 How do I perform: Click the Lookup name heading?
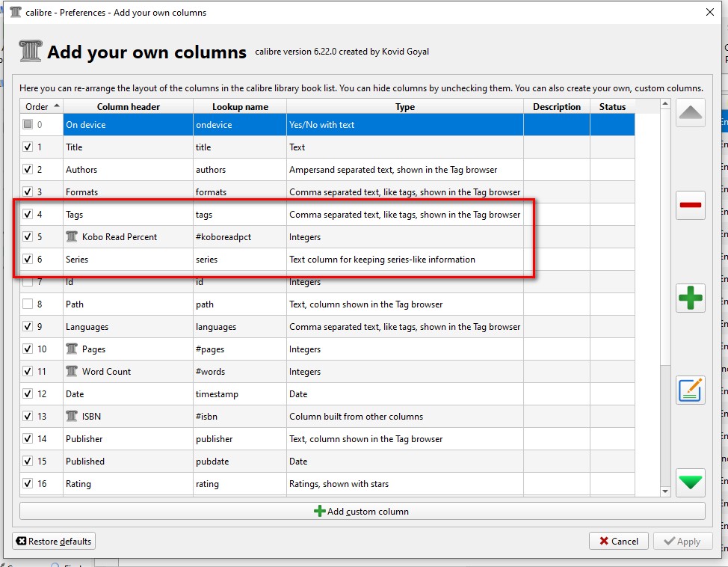point(240,106)
